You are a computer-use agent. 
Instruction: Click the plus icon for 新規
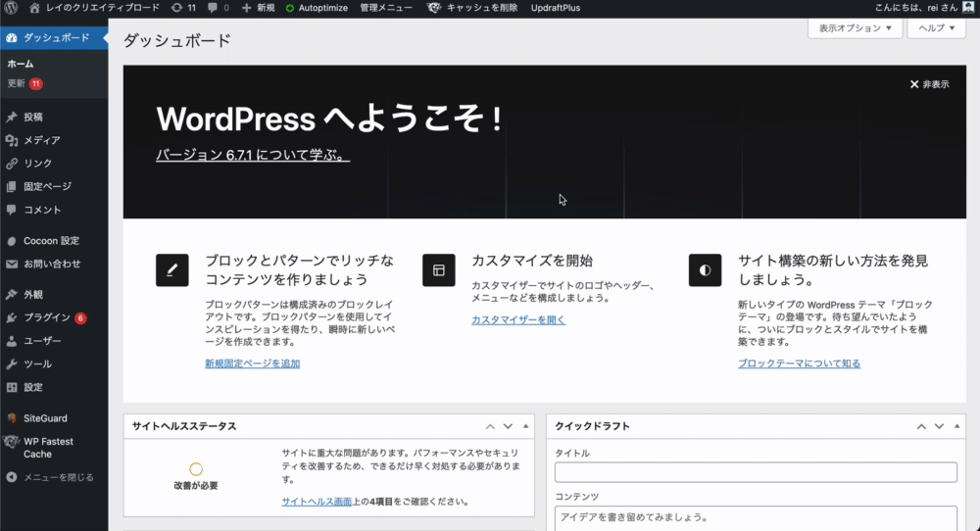tap(246, 8)
